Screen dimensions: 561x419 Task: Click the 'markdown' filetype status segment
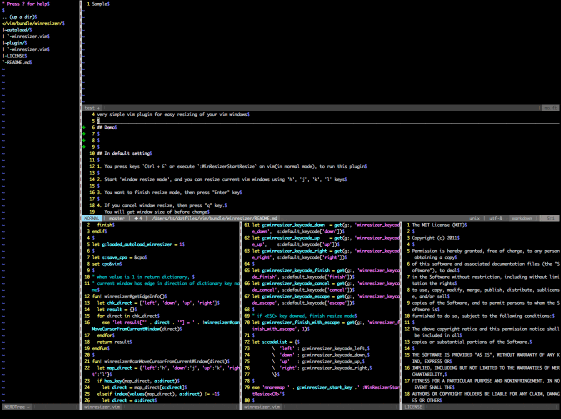(521, 218)
